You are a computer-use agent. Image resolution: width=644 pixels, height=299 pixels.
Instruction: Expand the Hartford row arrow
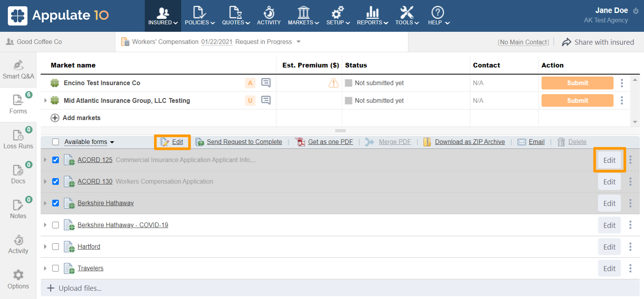tap(45, 246)
